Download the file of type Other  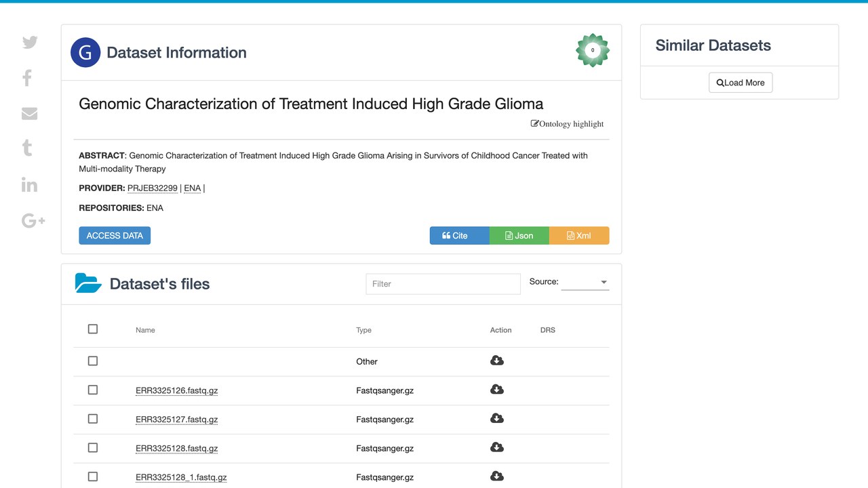[496, 361]
